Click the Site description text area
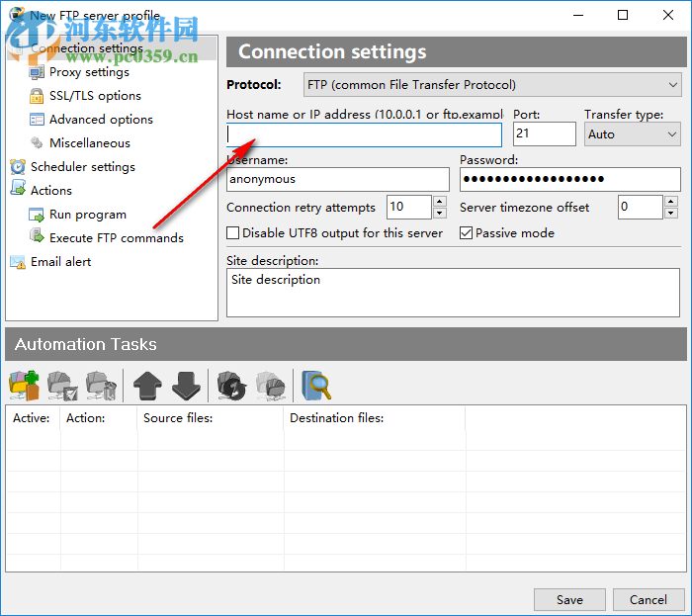This screenshot has width=692, height=616. point(453,293)
